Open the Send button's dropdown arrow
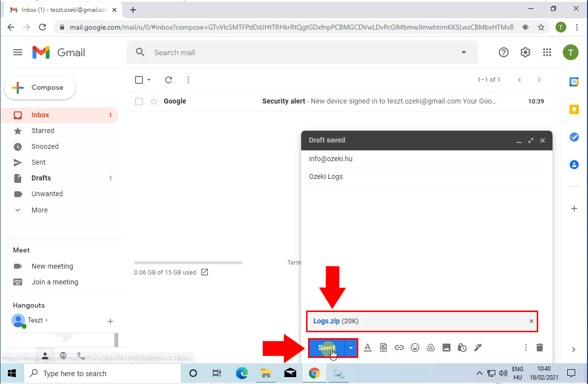This screenshot has width=588, height=384. pos(350,348)
